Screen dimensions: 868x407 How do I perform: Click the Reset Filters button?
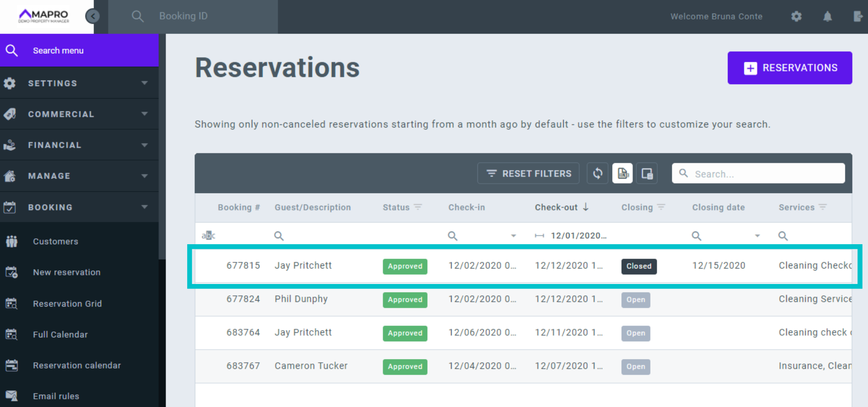[x=528, y=174]
